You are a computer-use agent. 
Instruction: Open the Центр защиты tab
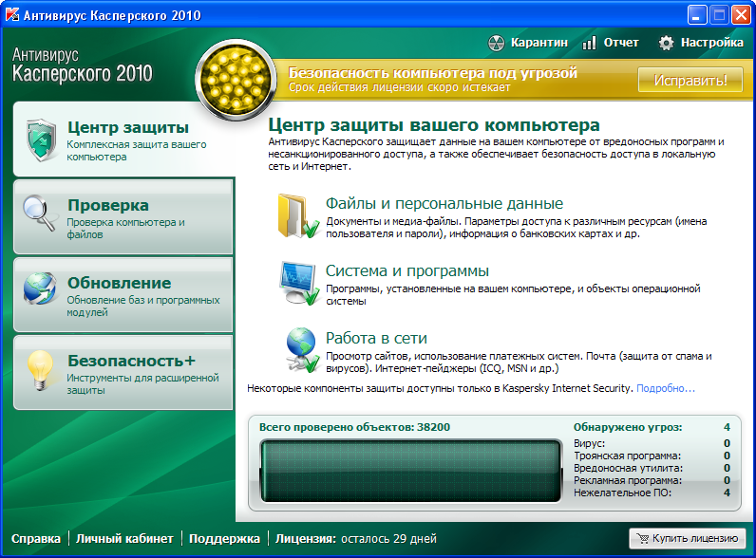click(123, 139)
